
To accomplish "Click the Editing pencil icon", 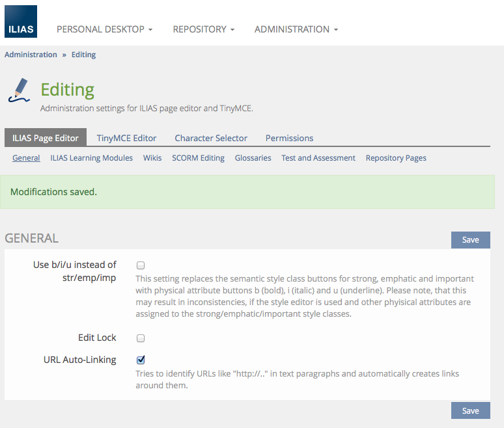I will [20, 90].
